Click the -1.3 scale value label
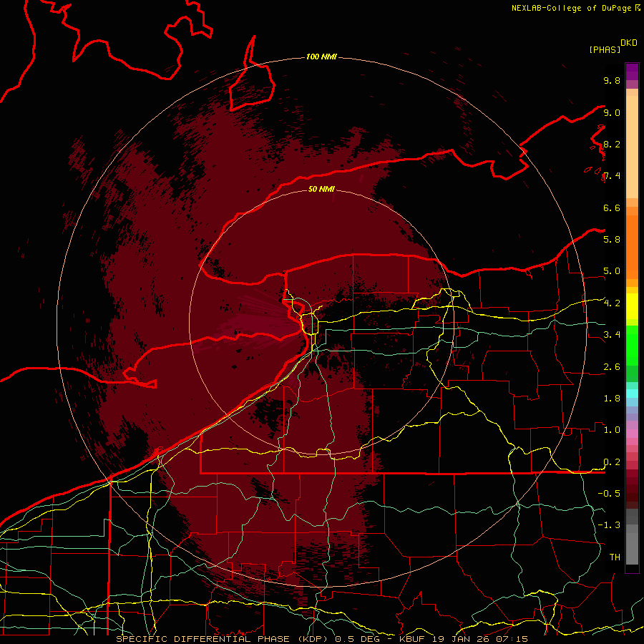Image resolution: width=644 pixels, height=644 pixels. point(609,525)
